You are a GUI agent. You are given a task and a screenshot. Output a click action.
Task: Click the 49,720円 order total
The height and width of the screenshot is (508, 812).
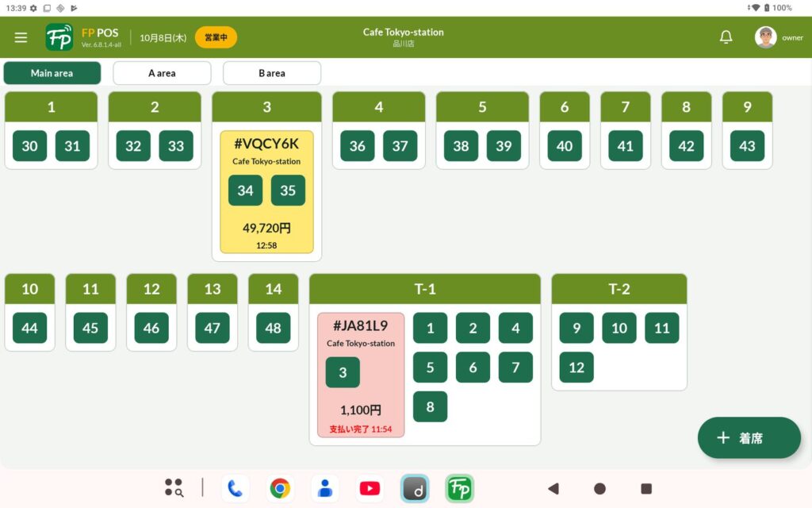coord(266,228)
